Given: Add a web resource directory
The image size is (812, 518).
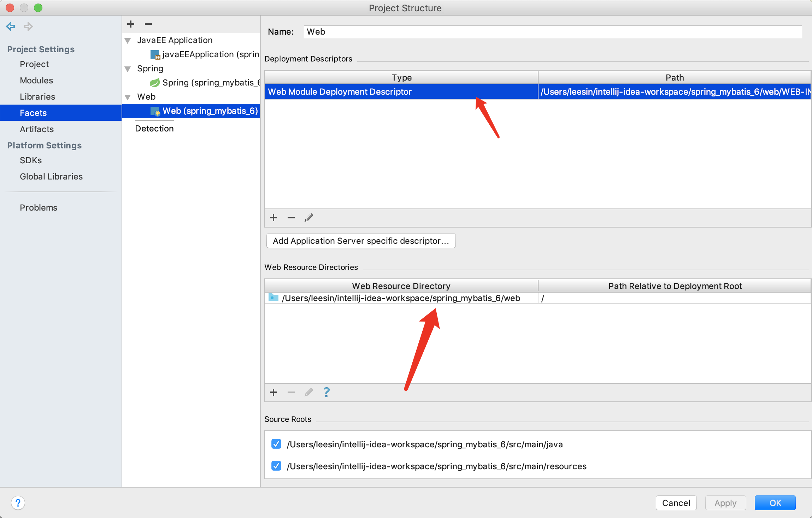Looking at the screenshot, I should [273, 392].
